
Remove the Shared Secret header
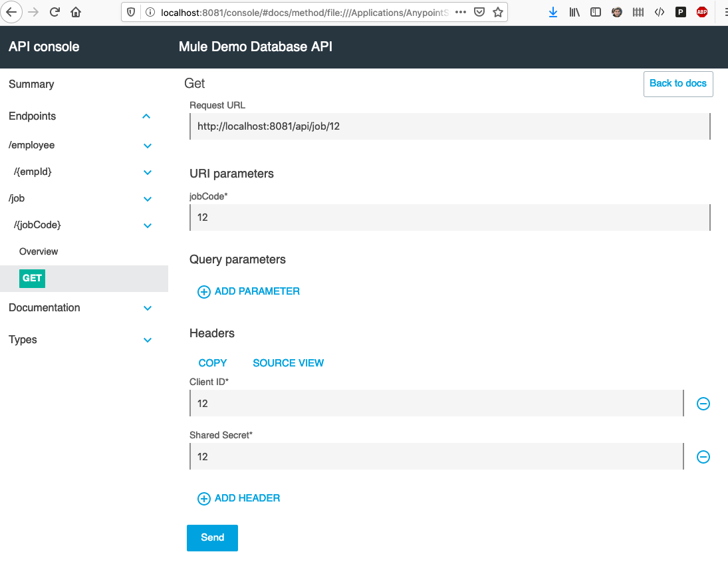click(x=703, y=457)
